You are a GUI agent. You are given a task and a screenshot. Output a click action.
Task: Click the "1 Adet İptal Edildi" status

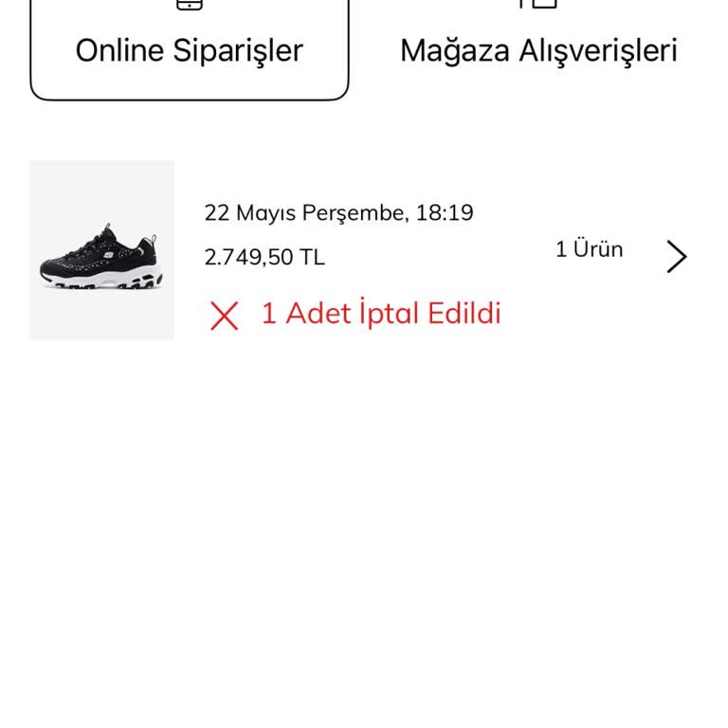pos(381,314)
